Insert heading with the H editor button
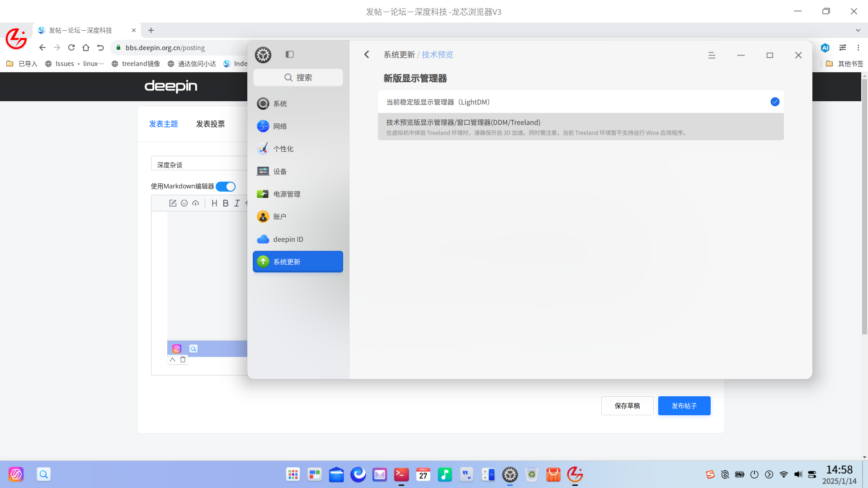This screenshot has width=868, height=488. click(x=214, y=203)
